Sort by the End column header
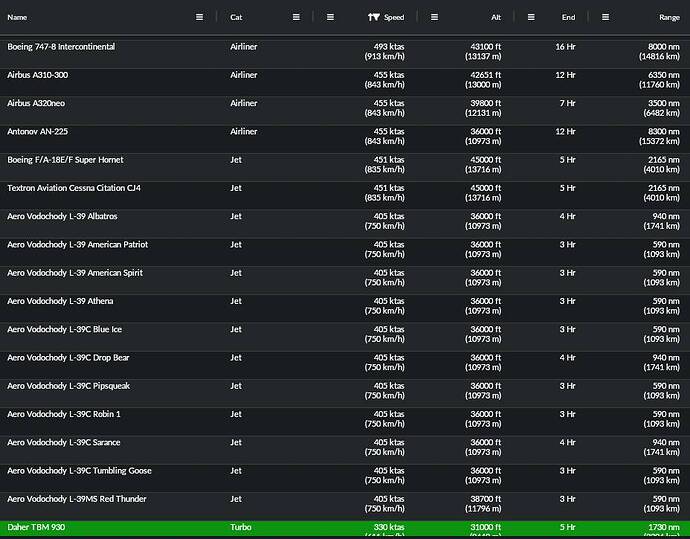 (x=568, y=17)
